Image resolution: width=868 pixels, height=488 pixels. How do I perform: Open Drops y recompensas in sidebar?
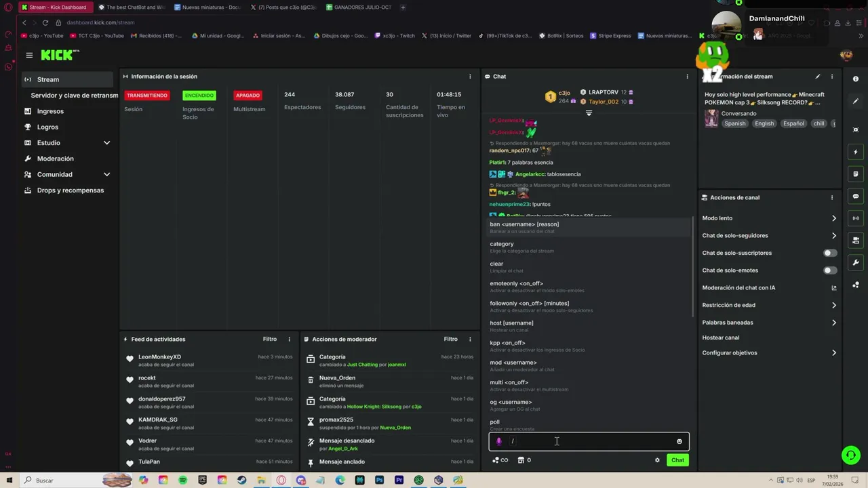click(x=67, y=190)
